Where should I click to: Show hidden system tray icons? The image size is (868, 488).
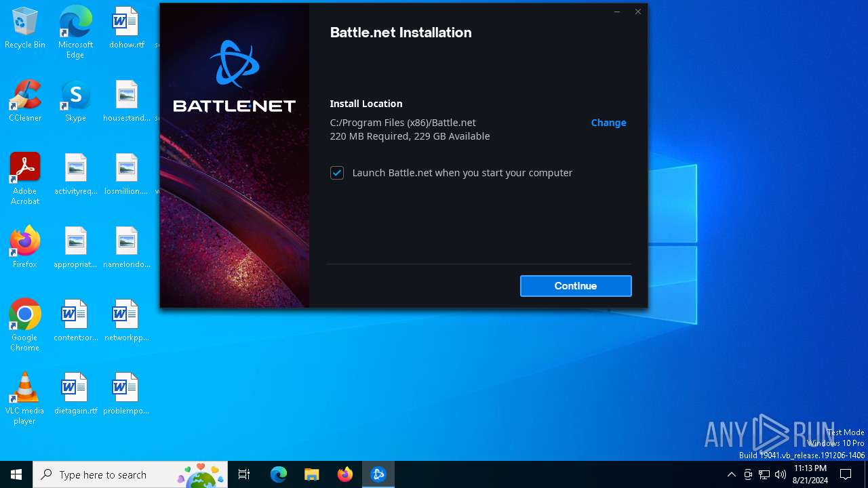(x=731, y=474)
